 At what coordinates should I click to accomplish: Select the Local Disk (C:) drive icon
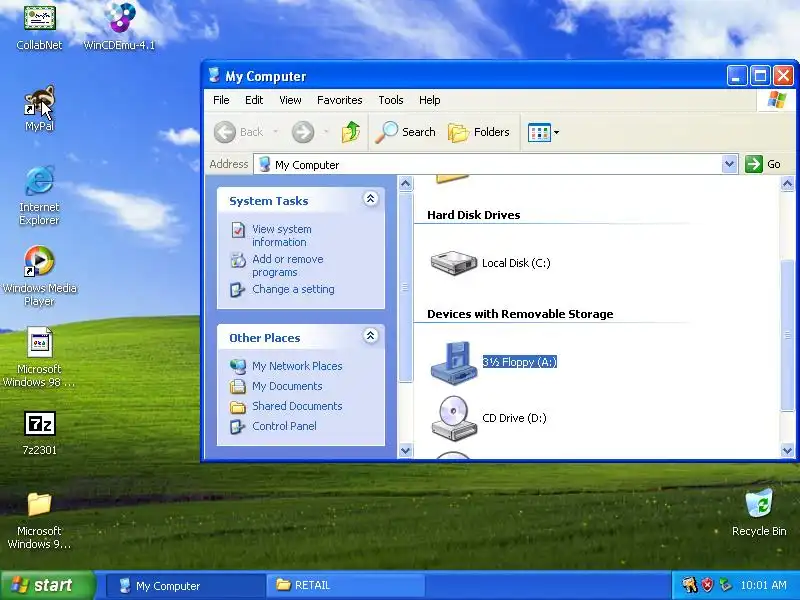click(454, 263)
